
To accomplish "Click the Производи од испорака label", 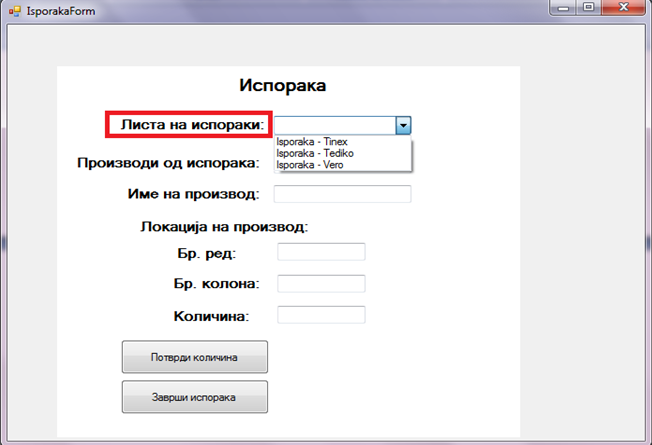I will (x=168, y=162).
